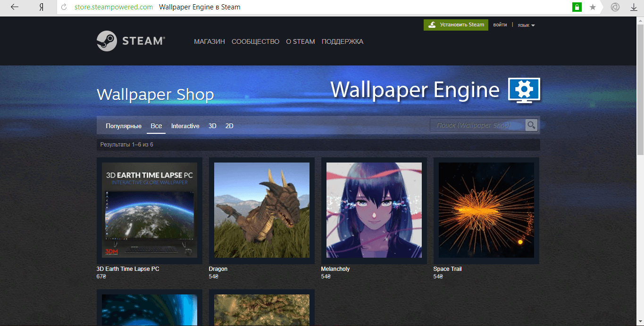Open the browser downloads arrow
The image size is (644, 326).
[x=634, y=7]
